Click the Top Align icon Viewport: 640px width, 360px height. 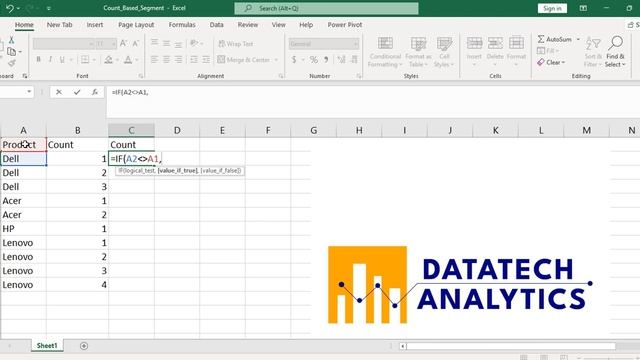(154, 42)
